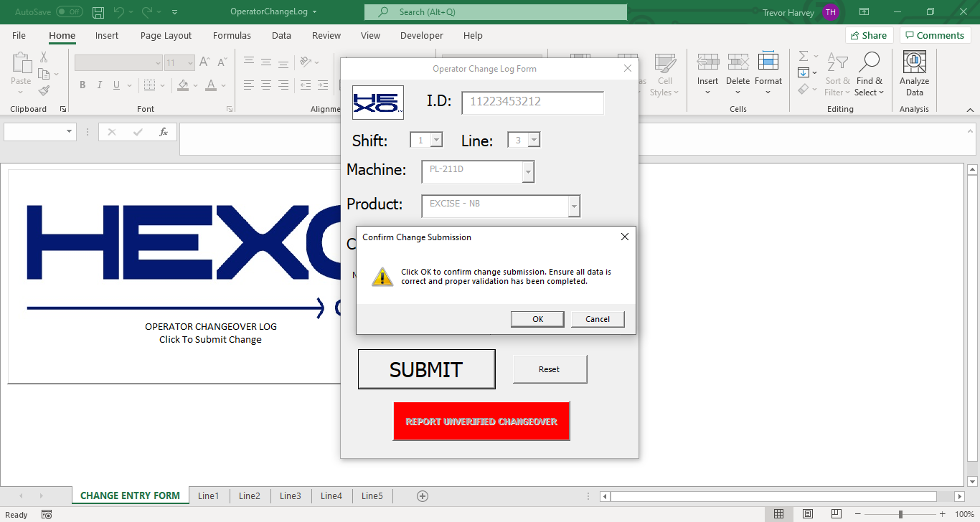This screenshot has height=522, width=980.
Task: Click the SUBMIT button on the form
Action: [426, 369]
